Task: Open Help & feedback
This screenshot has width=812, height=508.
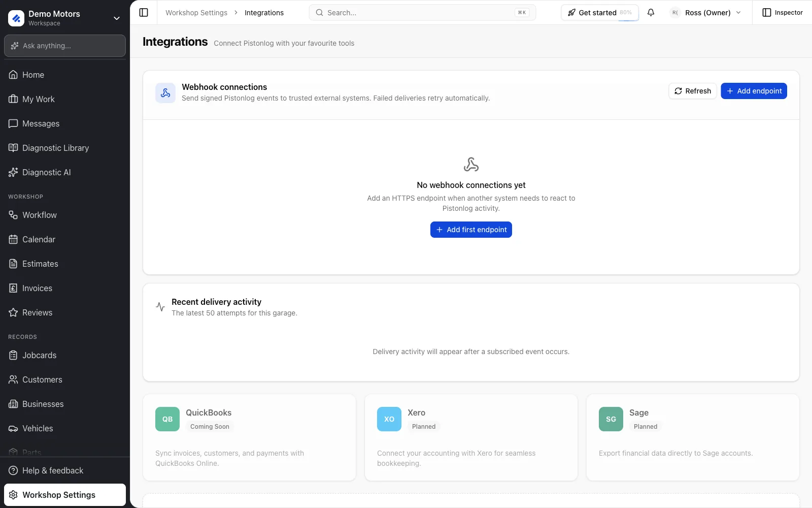Action: pyautogui.click(x=65, y=470)
